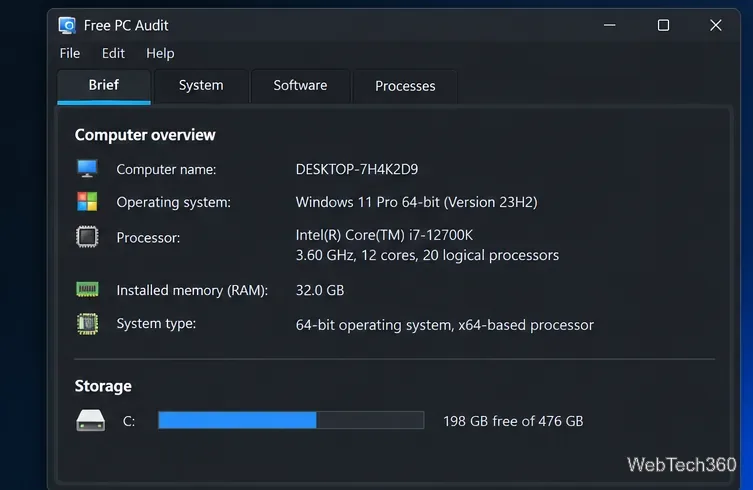Click the 198 GB free of 476 GB text
This screenshot has width=753, height=490.
point(513,421)
